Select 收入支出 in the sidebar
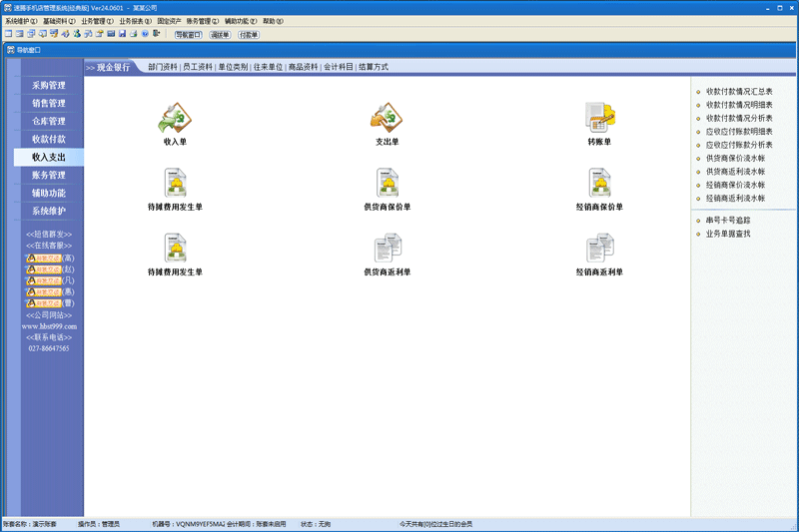Image resolution: width=799 pixels, height=532 pixels. pos(49,157)
